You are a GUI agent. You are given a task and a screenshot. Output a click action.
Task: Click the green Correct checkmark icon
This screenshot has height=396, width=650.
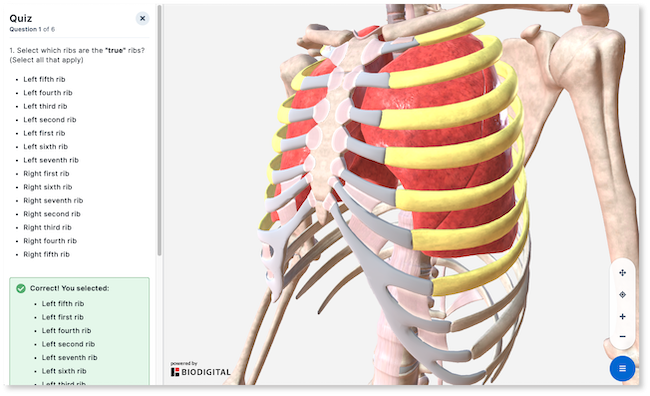21,288
